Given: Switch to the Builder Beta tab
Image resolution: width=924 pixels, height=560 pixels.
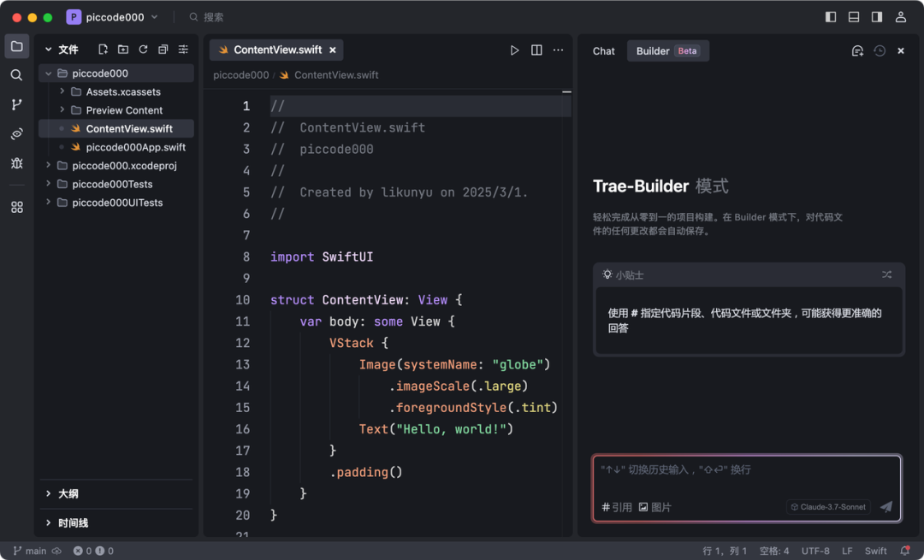Looking at the screenshot, I should pos(667,51).
